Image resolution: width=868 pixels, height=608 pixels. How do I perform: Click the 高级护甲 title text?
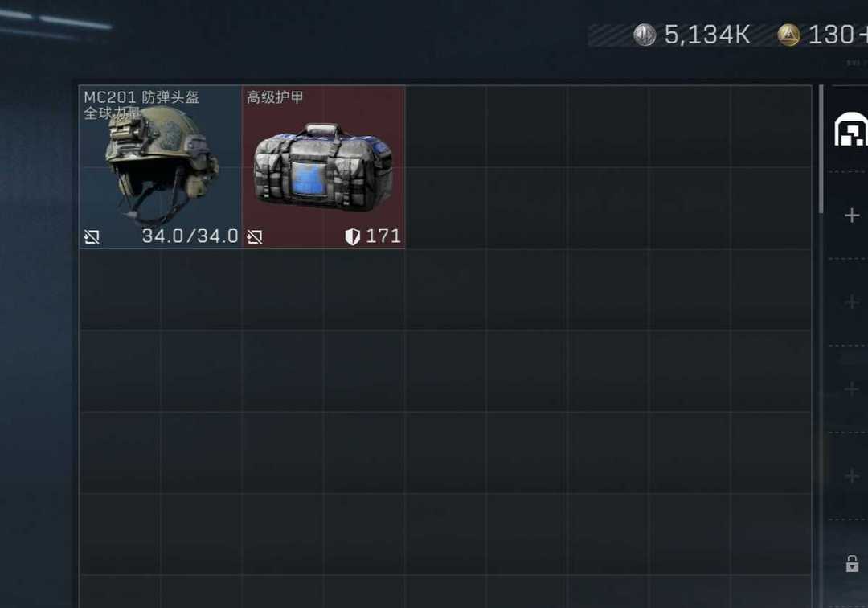275,97
